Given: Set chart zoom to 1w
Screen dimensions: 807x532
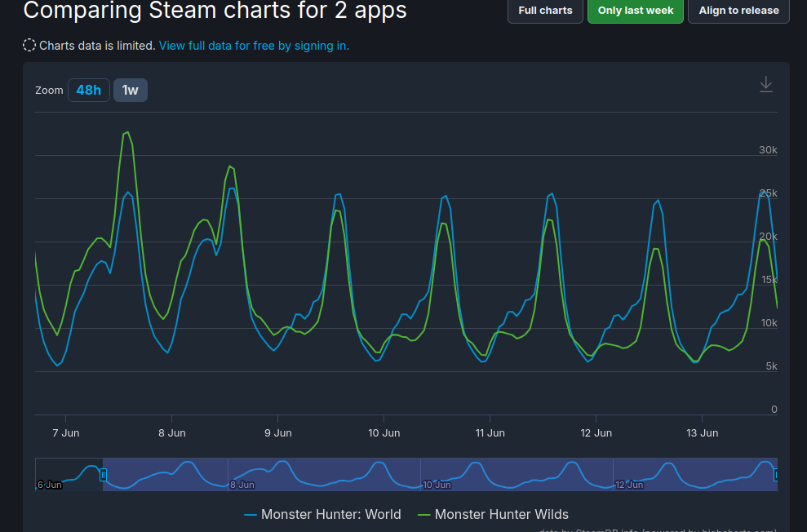Looking at the screenshot, I should (131, 90).
